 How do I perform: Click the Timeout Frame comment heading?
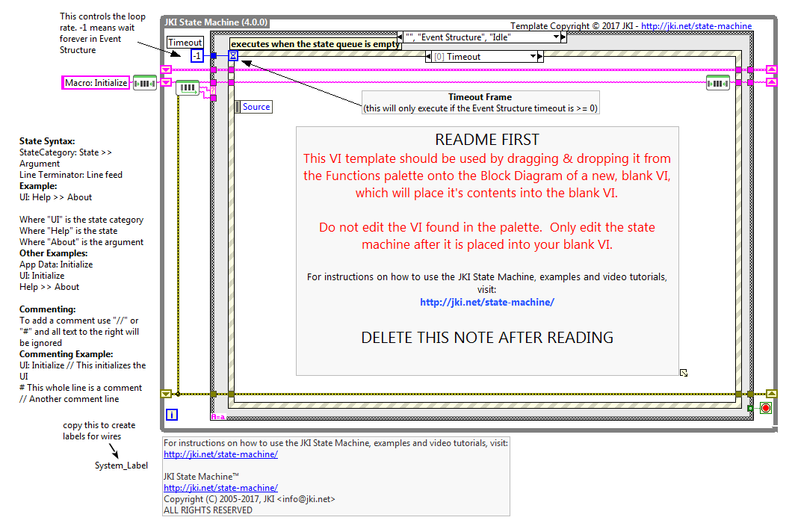tap(480, 97)
